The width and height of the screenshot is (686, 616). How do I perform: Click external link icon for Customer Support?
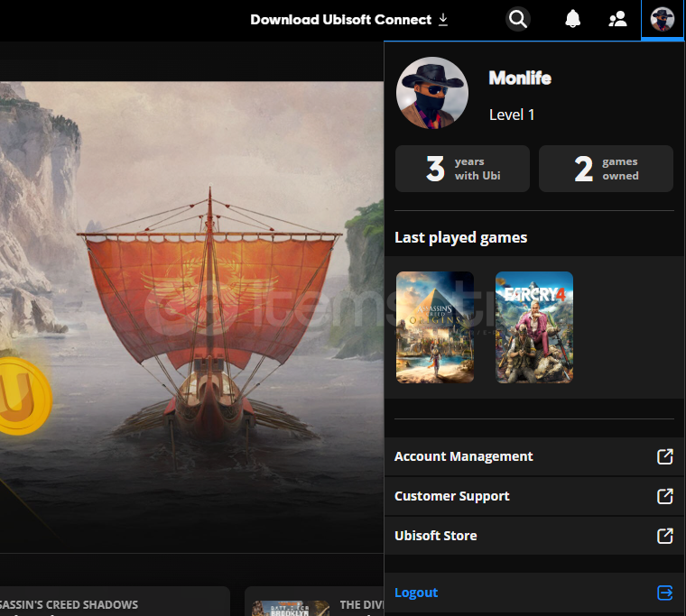pyautogui.click(x=665, y=496)
